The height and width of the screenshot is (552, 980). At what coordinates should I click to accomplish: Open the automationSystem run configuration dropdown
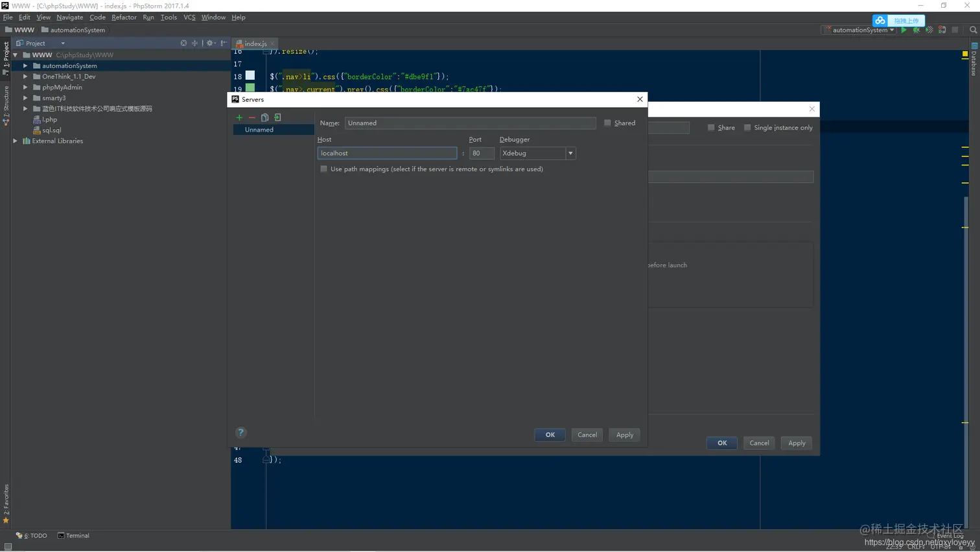pos(860,30)
